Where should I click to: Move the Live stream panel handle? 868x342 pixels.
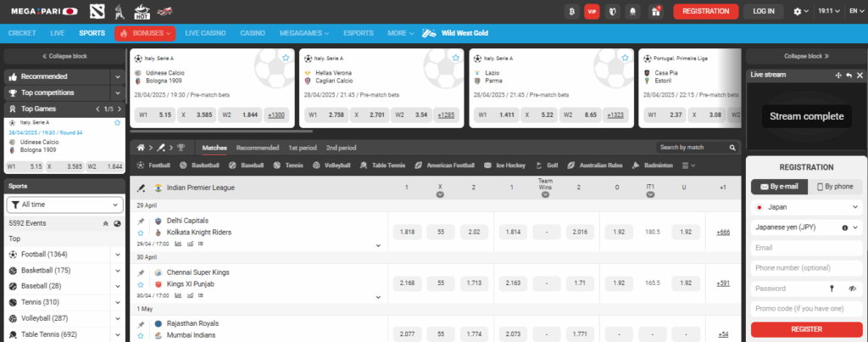(838, 75)
